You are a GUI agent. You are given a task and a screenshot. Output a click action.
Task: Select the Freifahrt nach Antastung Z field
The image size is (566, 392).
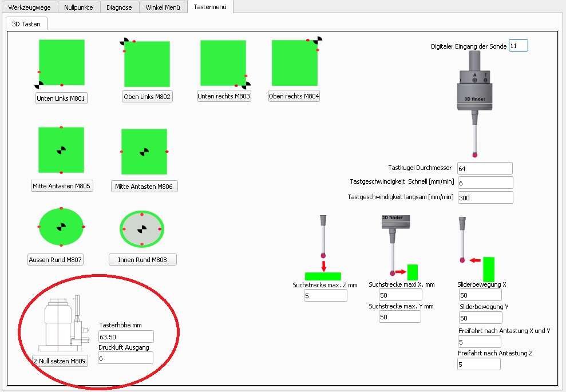[x=478, y=364]
